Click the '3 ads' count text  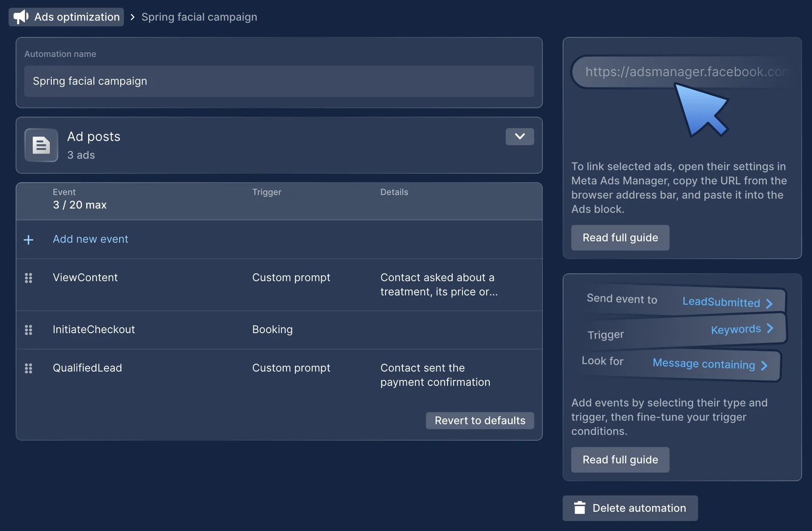(x=81, y=155)
